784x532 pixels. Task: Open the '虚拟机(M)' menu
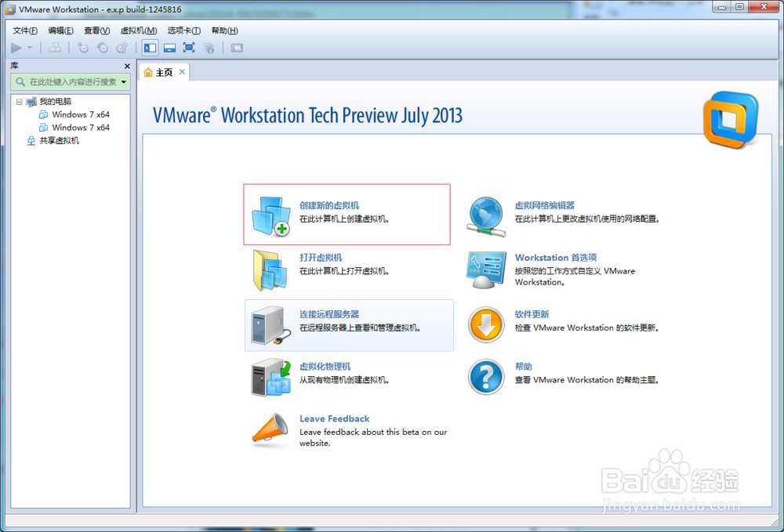(x=137, y=31)
